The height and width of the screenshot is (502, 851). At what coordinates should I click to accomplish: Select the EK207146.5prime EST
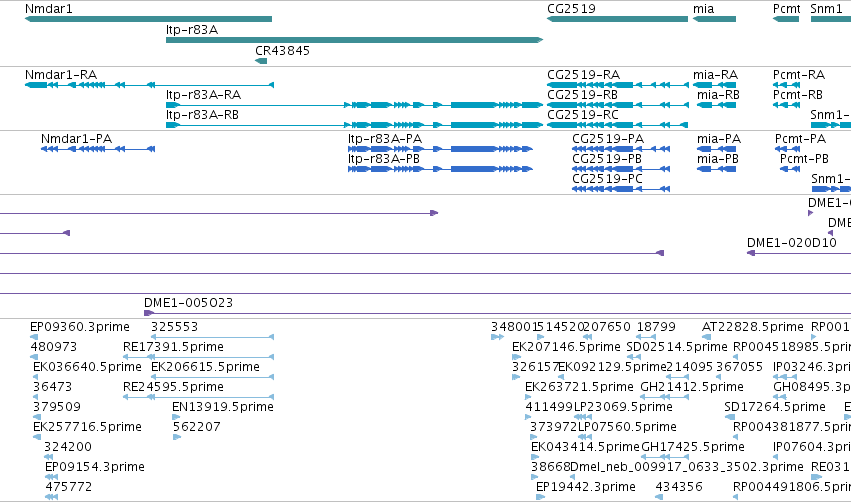(516, 357)
